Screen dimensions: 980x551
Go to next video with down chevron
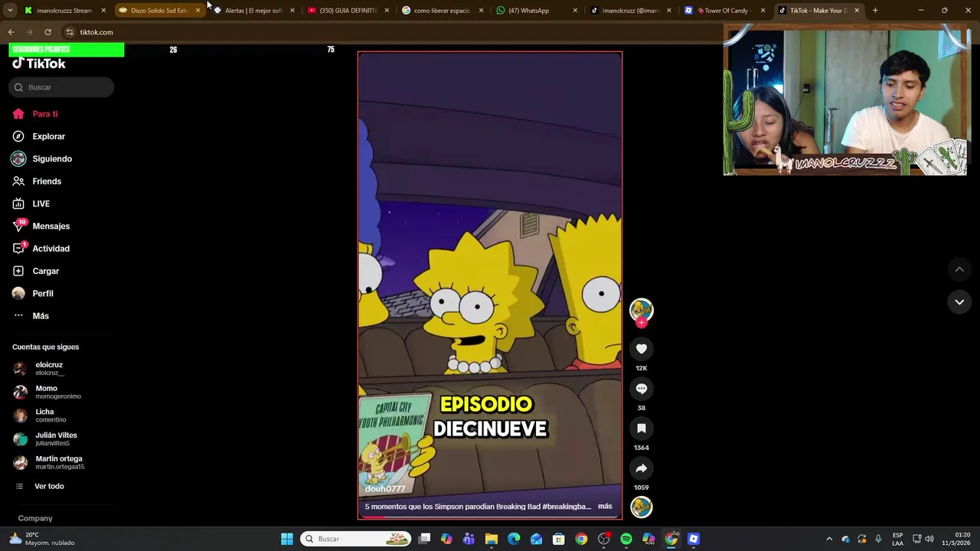pos(959,302)
